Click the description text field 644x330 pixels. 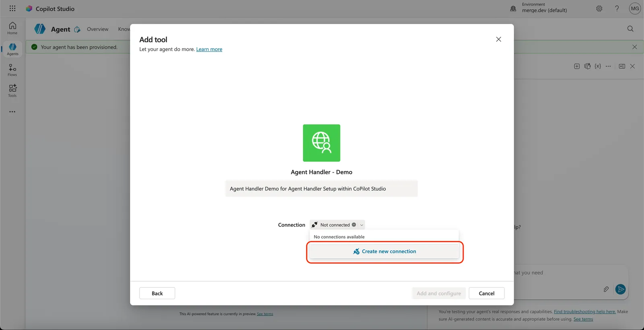322,189
